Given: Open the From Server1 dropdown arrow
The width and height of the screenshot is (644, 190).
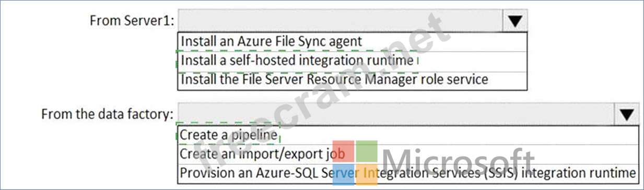Looking at the screenshot, I should [515, 21].
